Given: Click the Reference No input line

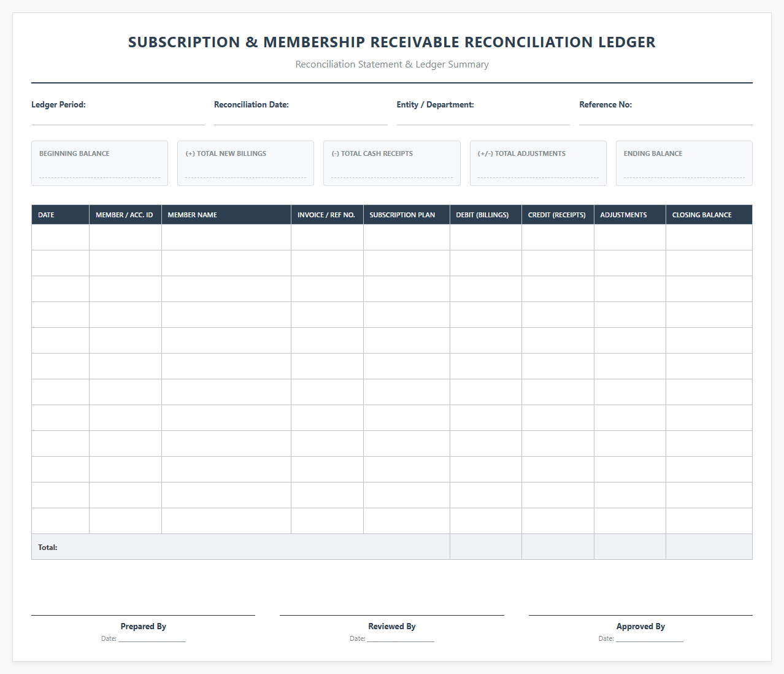Looking at the screenshot, I should (666, 119).
